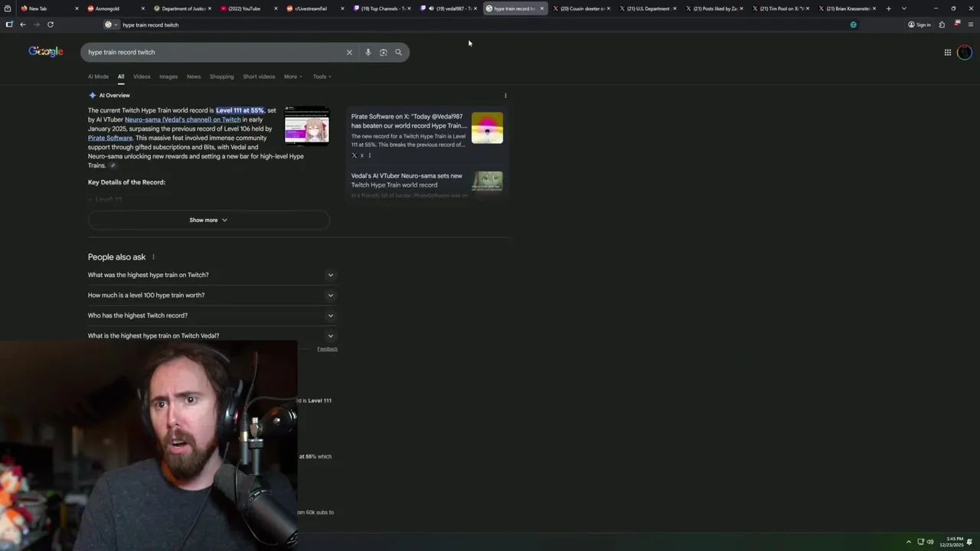Click the red extension badge icon
Screen dimensions: 980x551
pos(957,24)
